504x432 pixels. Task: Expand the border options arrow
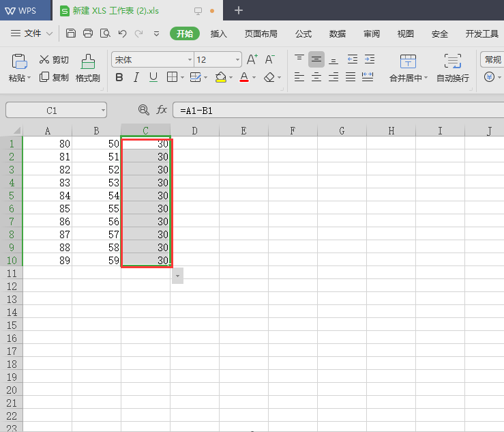tap(182, 78)
